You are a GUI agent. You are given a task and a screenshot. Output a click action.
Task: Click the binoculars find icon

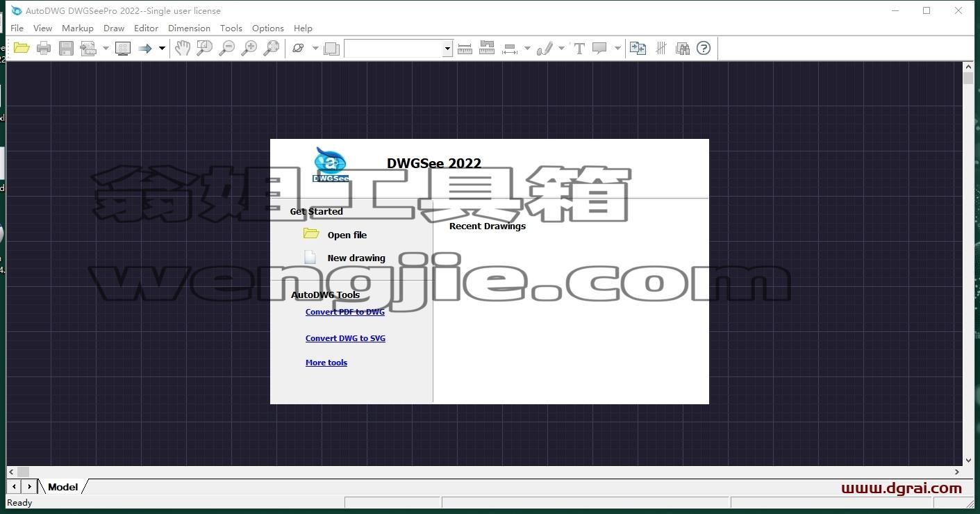click(x=683, y=48)
